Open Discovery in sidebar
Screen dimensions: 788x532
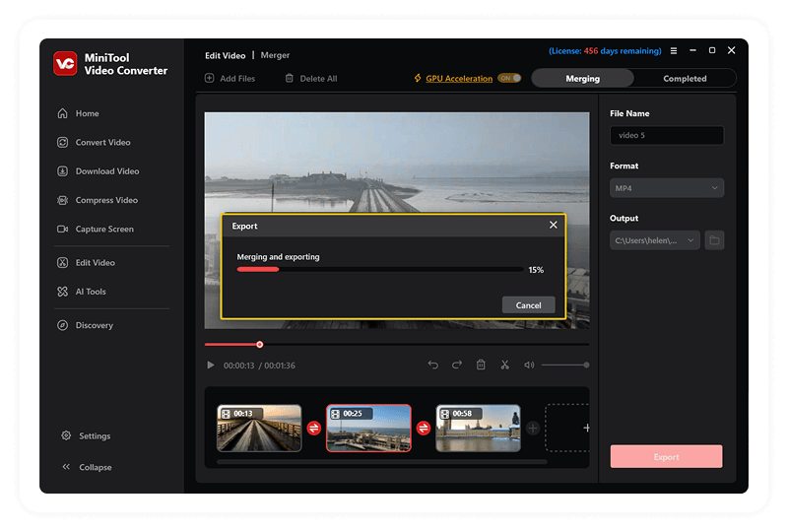(x=94, y=325)
